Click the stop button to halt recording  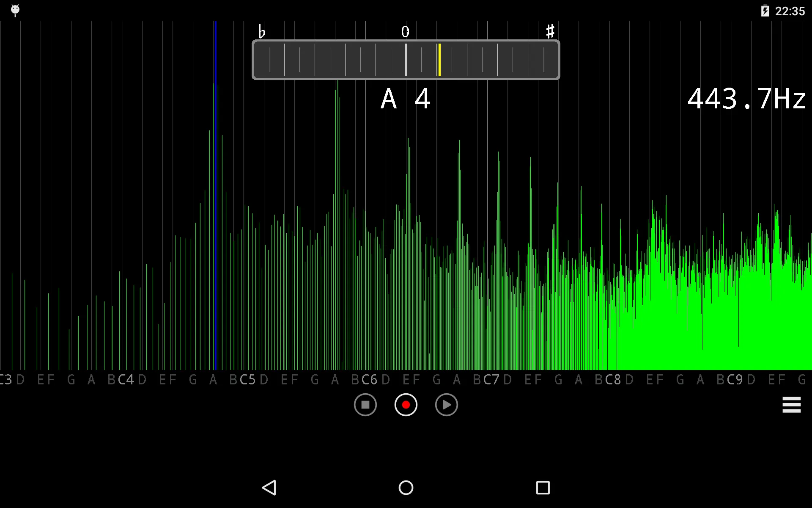[x=365, y=404]
